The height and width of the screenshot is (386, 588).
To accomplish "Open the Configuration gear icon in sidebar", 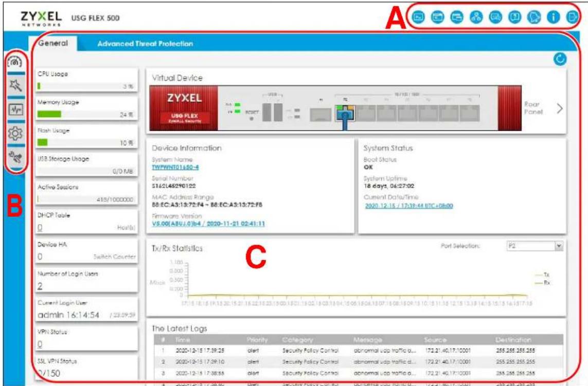I will pos(15,134).
